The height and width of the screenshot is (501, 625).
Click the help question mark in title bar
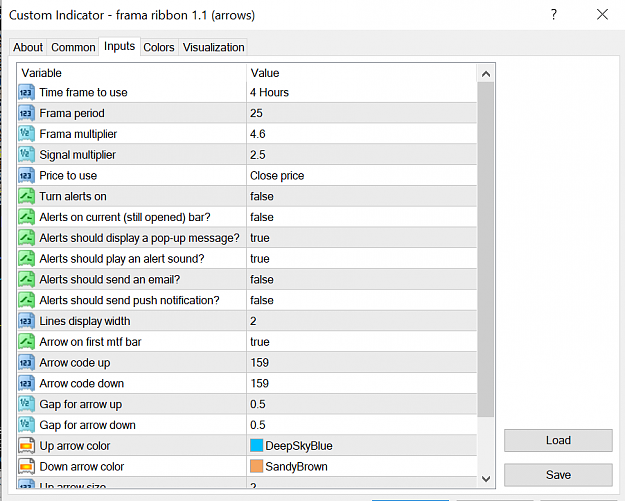(x=554, y=15)
